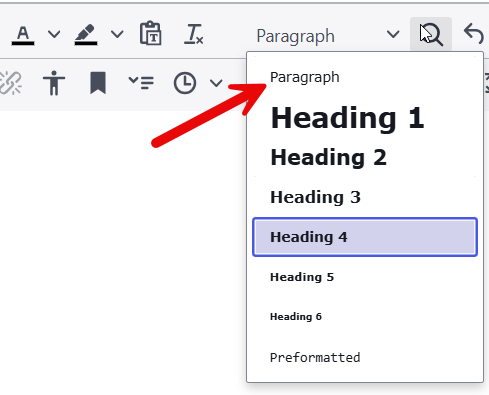Viewport: 489px width, 395px height.
Task: Click the clear formatting icon
Action: 194,34
